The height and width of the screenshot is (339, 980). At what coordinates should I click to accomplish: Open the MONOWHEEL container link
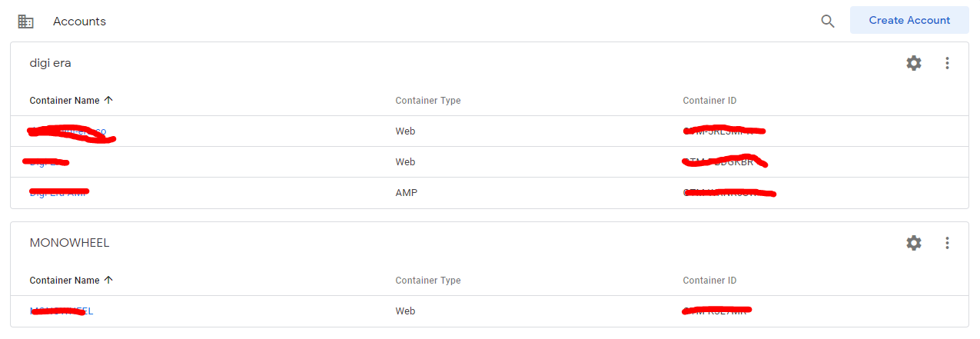coord(61,311)
